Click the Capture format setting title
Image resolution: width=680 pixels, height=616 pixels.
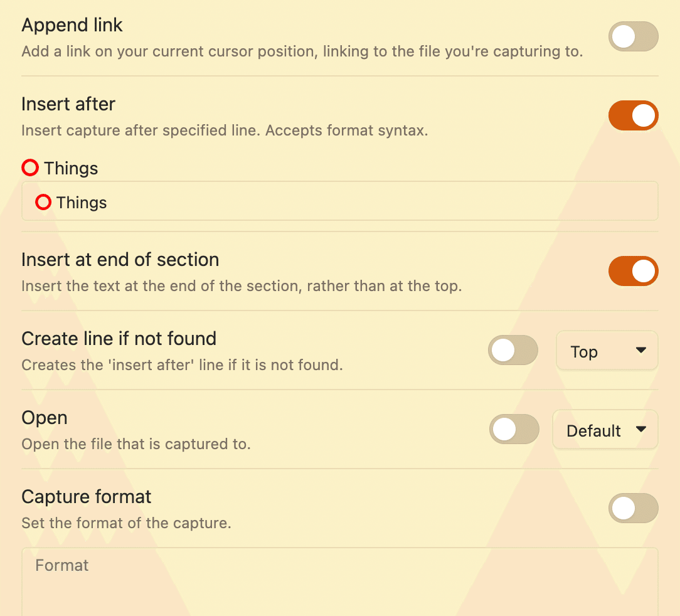pos(87,497)
